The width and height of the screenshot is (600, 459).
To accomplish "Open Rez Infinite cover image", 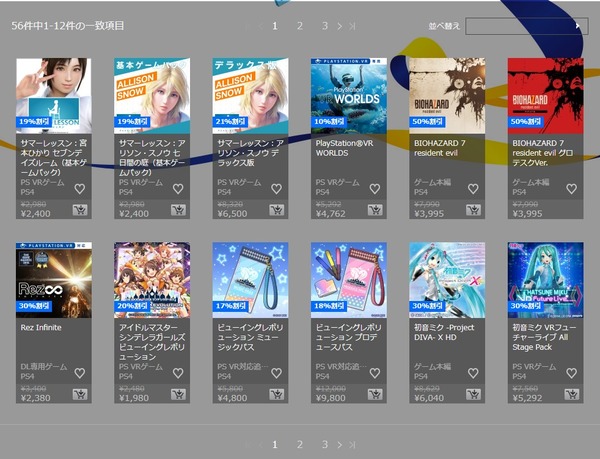I will 54,280.
